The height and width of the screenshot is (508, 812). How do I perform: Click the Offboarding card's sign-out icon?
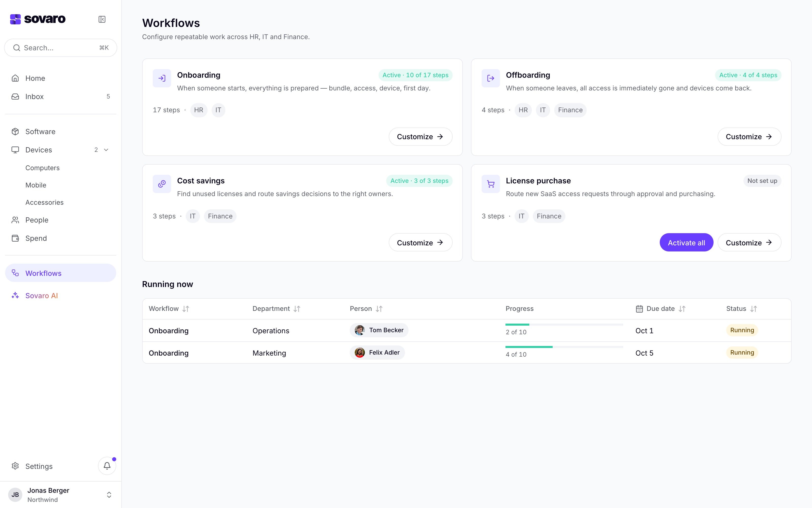tap(490, 78)
